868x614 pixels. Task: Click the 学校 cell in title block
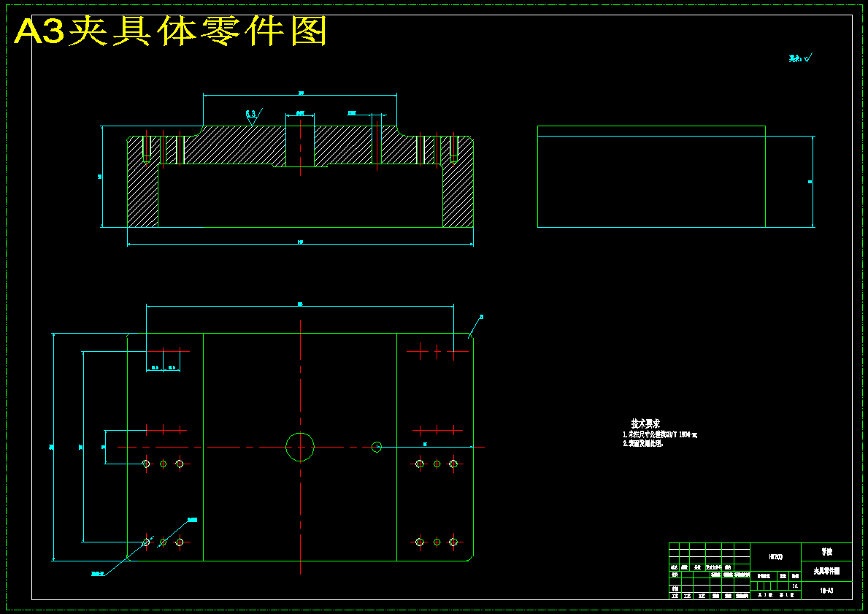pyautogui.click(x=826, y=552)
